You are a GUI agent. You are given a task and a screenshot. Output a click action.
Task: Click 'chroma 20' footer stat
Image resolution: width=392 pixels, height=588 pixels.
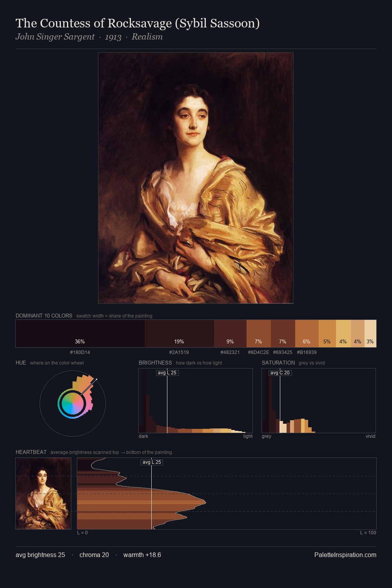tap(94, 555)
